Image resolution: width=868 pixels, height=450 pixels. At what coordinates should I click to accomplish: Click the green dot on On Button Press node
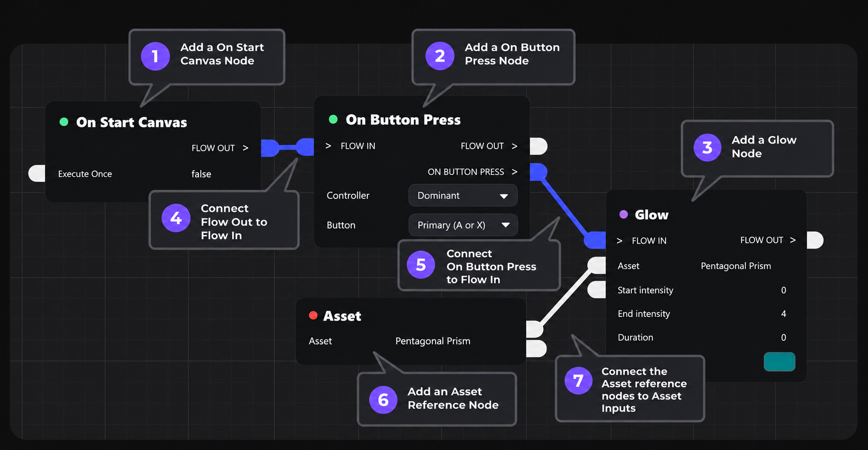(x=333, y=120)
